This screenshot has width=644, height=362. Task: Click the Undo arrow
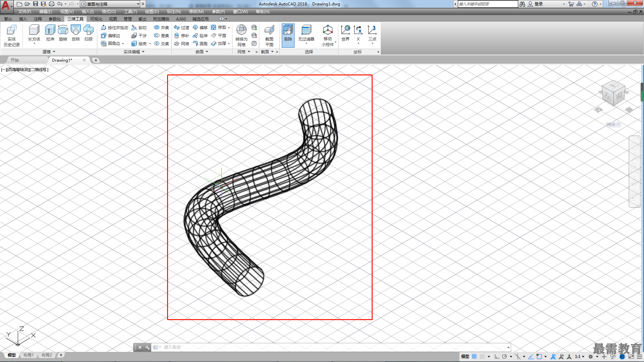[x=59, y=4]
